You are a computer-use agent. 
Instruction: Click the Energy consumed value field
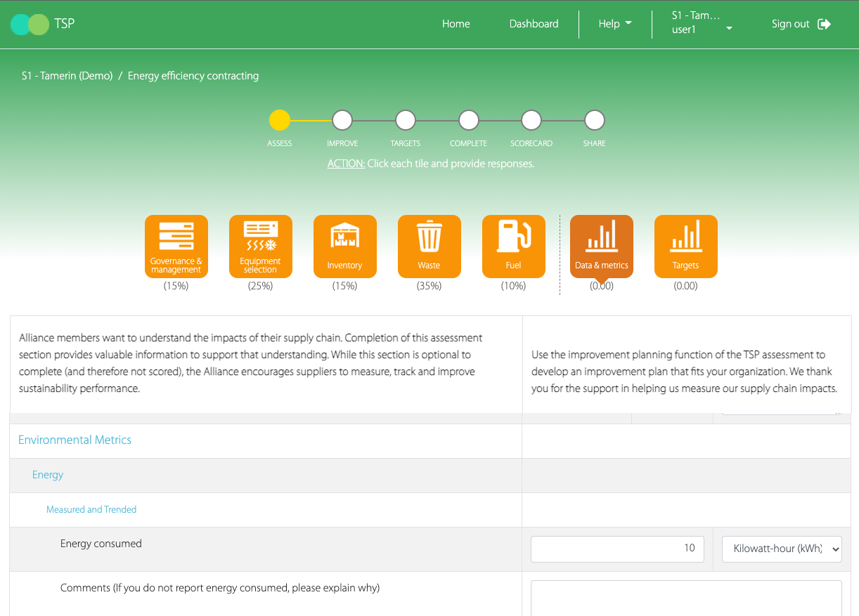(x=616, y=549)
